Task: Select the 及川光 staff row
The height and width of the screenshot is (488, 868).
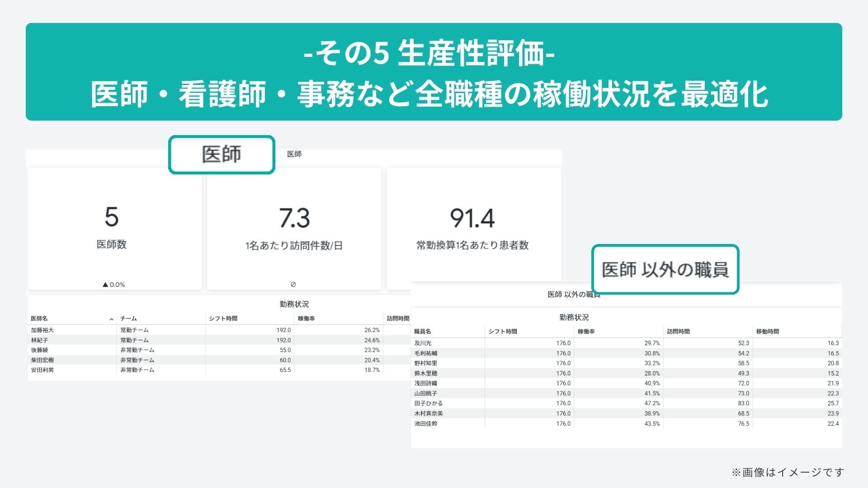Action: pos(423,343)
